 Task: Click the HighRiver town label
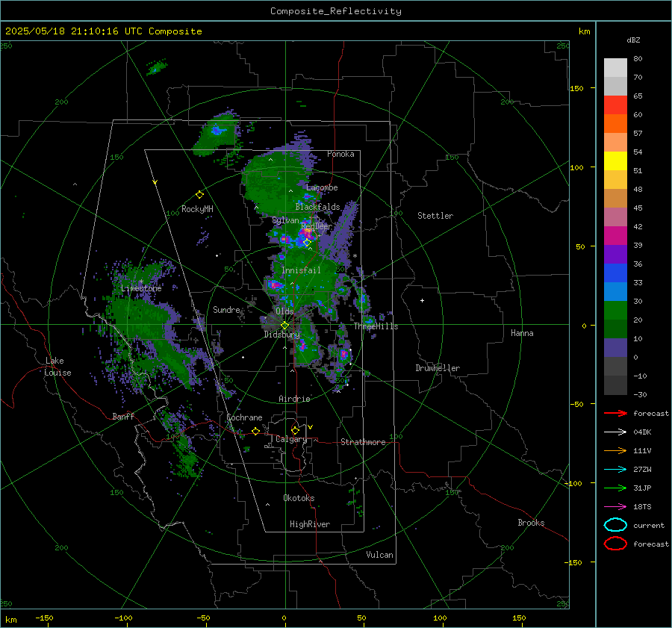point(310,524)
